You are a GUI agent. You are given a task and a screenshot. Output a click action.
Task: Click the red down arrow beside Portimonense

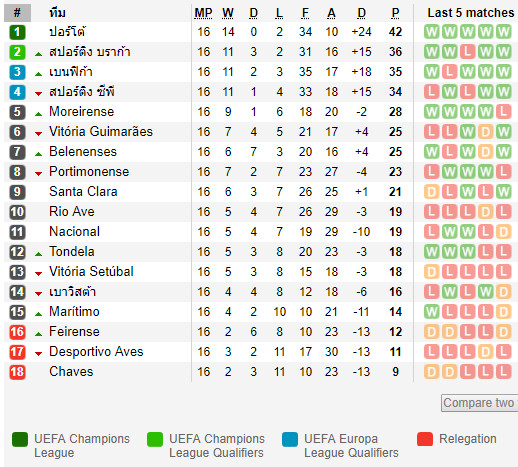pyautogui.click(x=39, y=174)
